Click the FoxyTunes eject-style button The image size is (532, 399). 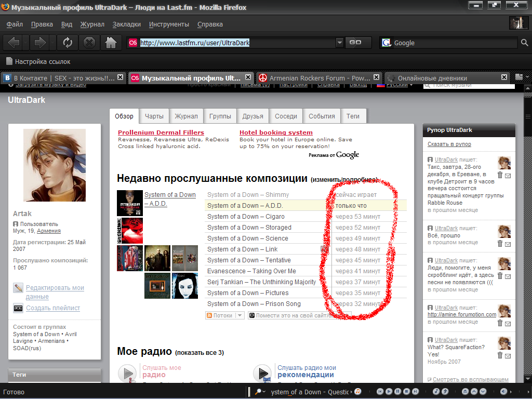(465, 392)
